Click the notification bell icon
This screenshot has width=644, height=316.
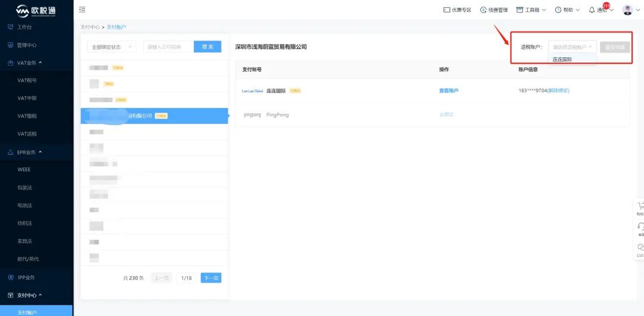592,10
